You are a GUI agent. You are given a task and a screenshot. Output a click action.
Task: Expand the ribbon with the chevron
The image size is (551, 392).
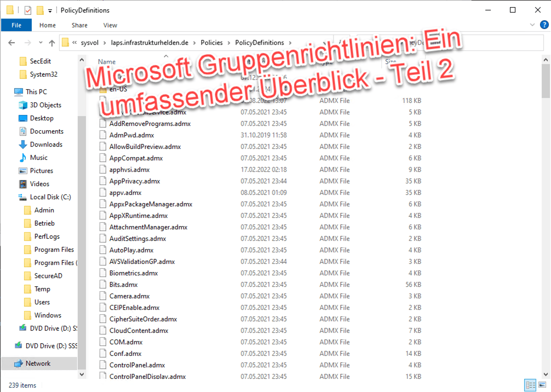click(x=532, y=25)
